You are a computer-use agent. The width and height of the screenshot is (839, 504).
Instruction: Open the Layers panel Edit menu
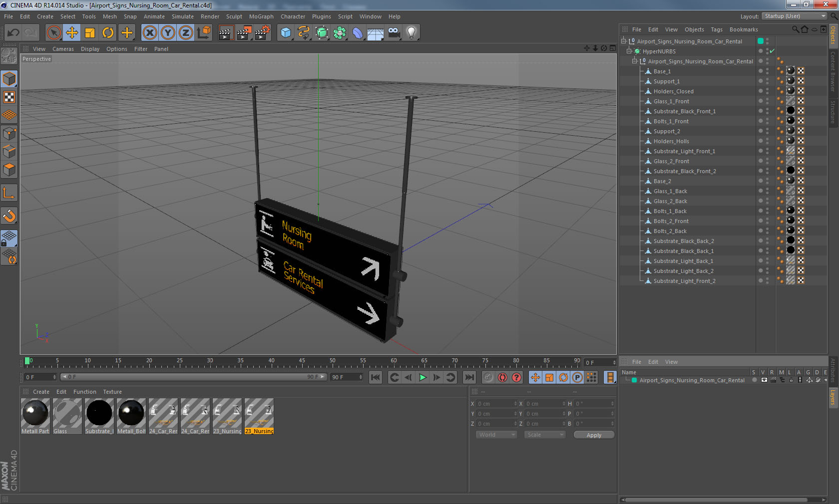pos(653,362)
